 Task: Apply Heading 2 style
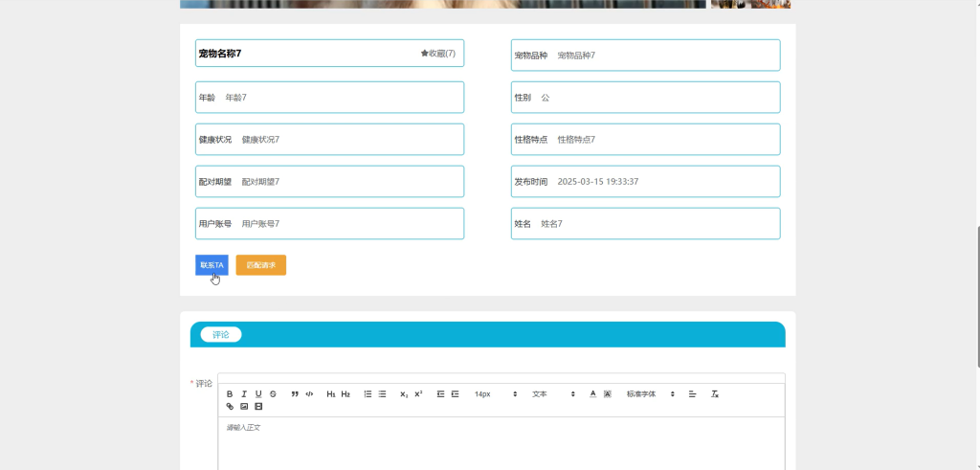[x=345, y=394]
